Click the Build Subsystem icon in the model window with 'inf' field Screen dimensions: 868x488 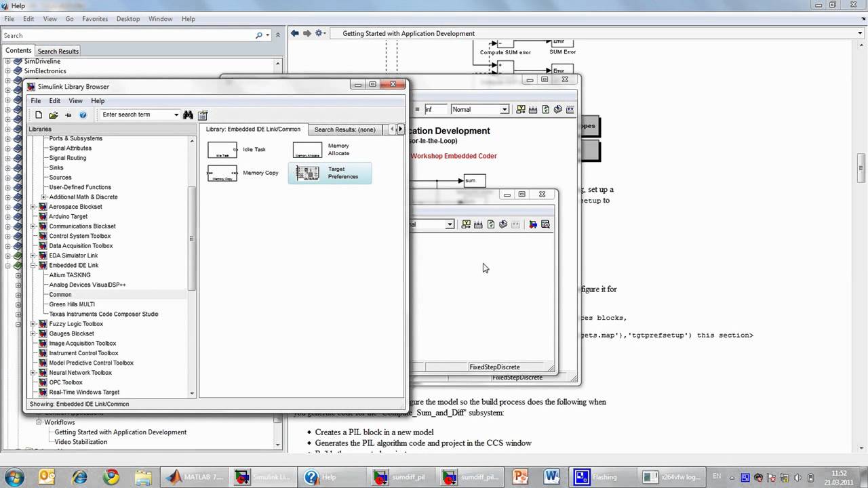coord(570,110)
